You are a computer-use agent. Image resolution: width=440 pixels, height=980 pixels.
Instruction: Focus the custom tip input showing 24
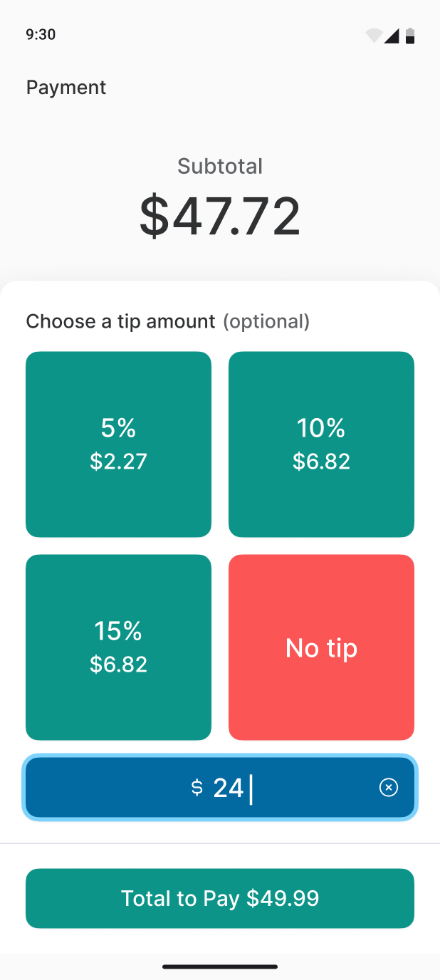[285, 788]
